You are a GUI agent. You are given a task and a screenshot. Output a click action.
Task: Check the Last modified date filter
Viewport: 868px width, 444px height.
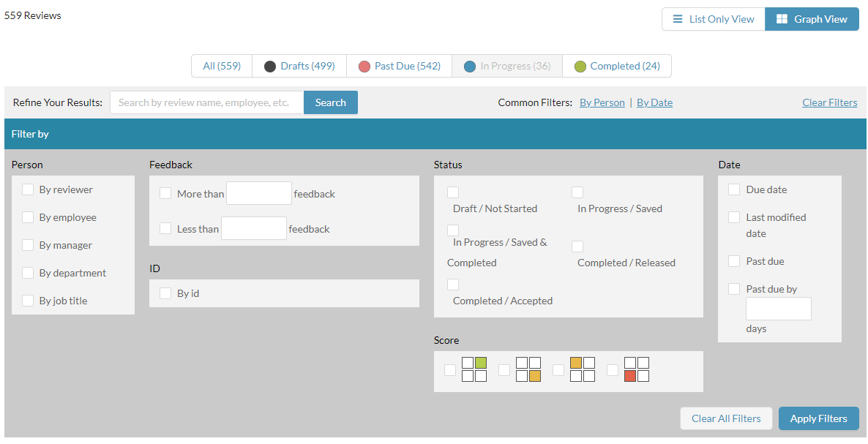734,217
